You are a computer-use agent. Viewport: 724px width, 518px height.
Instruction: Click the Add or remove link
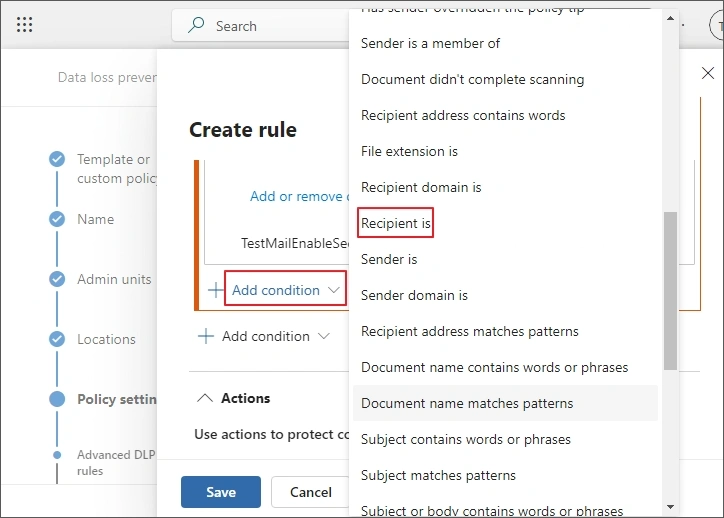click(x=299, y=196)
